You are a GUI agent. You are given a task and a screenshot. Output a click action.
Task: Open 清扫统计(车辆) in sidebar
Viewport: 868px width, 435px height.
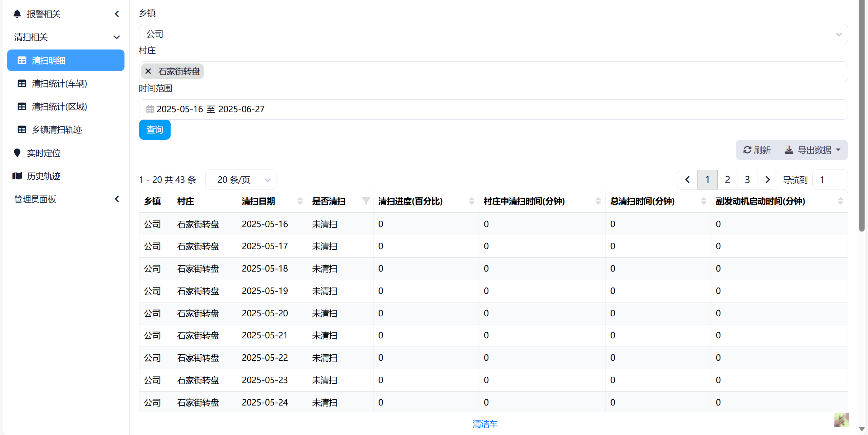(x=59, y=83)
